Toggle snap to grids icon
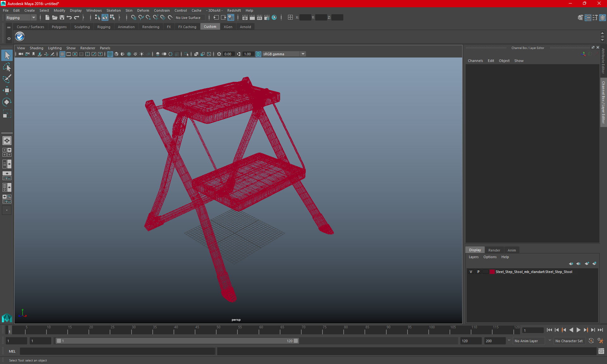The image size is (607, 364). [x=133, y=18]
